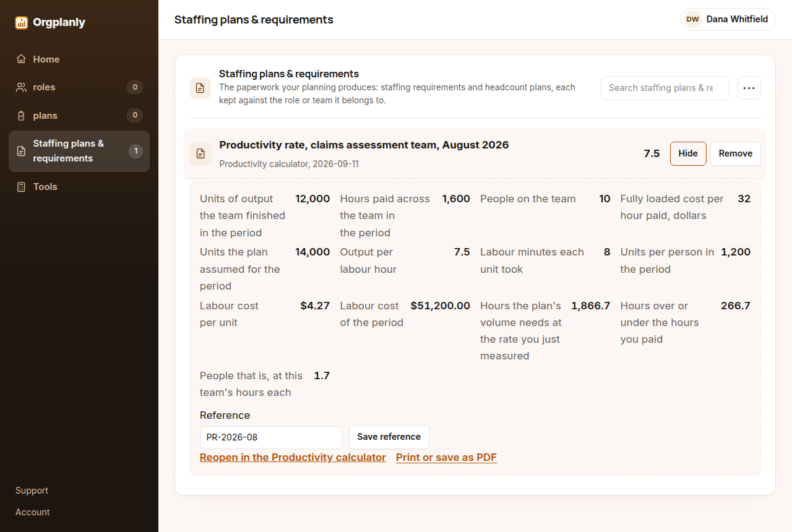Click the plans count badge 0

[x=135, y=116]
